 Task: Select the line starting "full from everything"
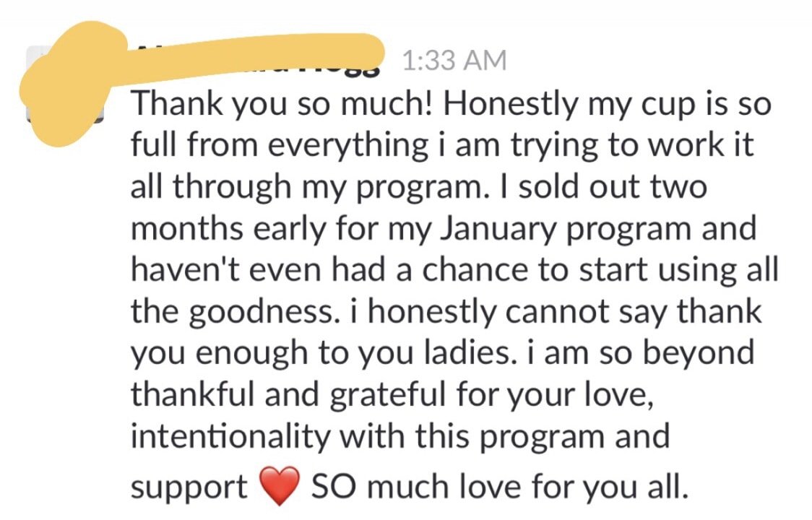(x=441, y=146)
